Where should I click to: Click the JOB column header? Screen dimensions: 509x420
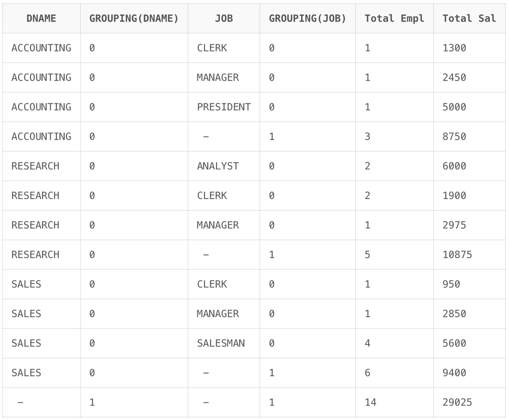(224, 19)
